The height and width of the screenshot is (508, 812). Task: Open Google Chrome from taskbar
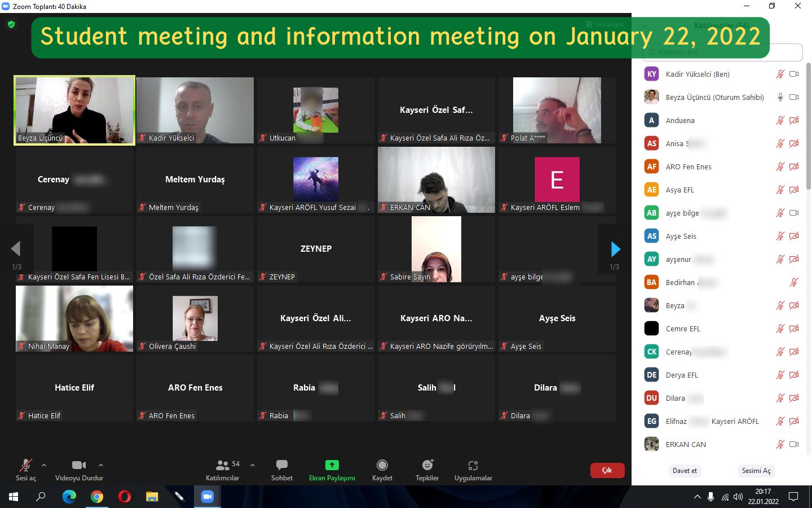coord(97,497)
